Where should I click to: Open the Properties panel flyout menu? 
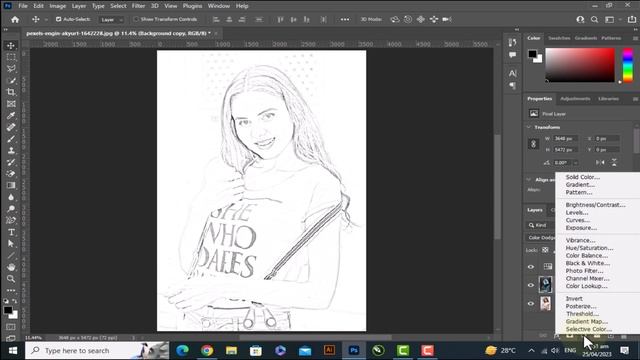(x=635, y=99)
